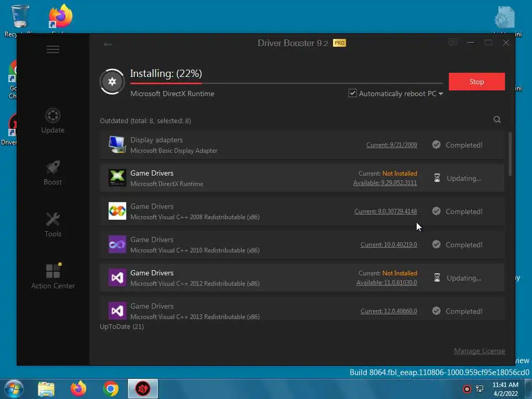Click the UpToDate (21) label
532x399 pixels.
pos(122,326)
